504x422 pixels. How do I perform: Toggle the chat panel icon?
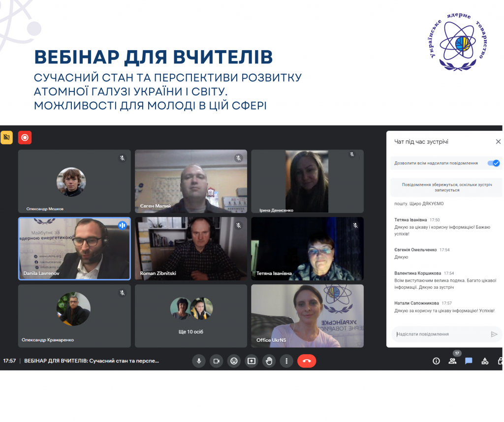469,361
